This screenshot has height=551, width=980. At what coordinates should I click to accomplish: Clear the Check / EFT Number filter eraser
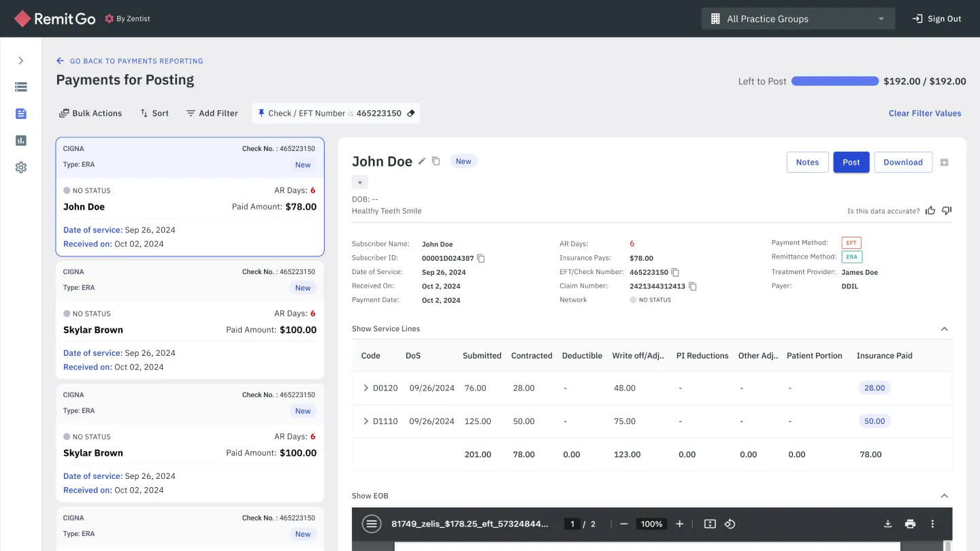411,114
